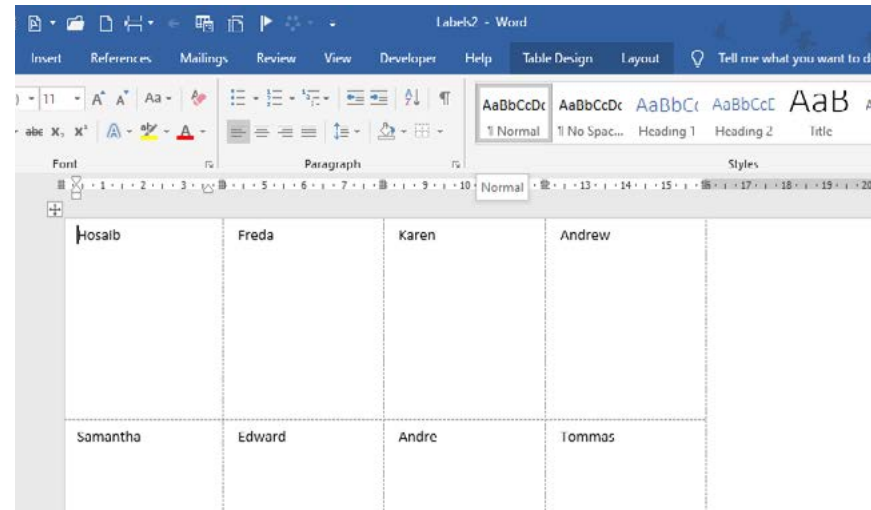The image size is (871, 510).
Task: Switch to the Mailings tab
Action: point(203,58)
